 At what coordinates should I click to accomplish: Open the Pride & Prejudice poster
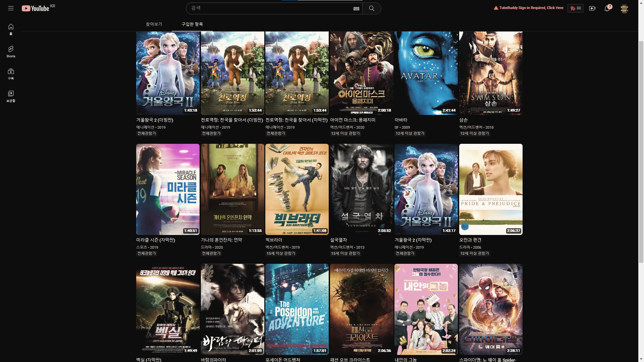tap(490, 189)
